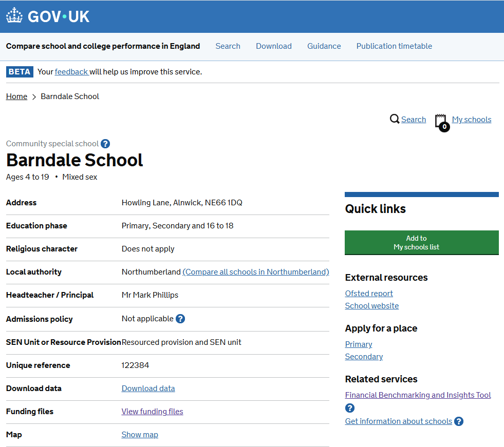
Task: Click the GOV.UK crown logo
Action: point(14,15)
